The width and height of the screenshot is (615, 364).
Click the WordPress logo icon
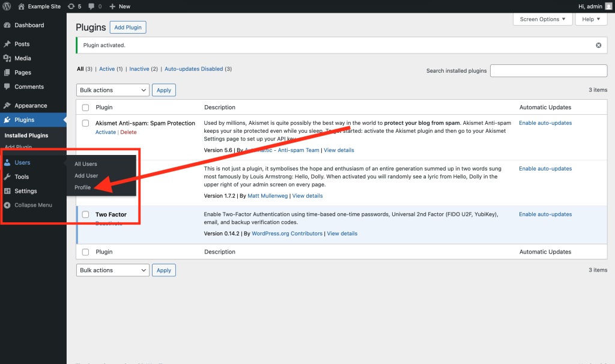[7, 6]
